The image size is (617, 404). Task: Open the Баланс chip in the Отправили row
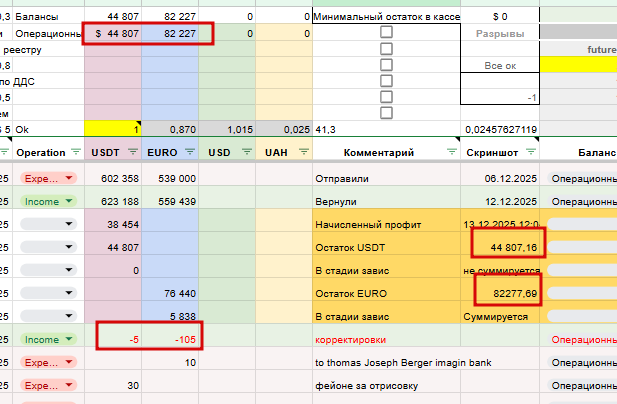(582, 179)
